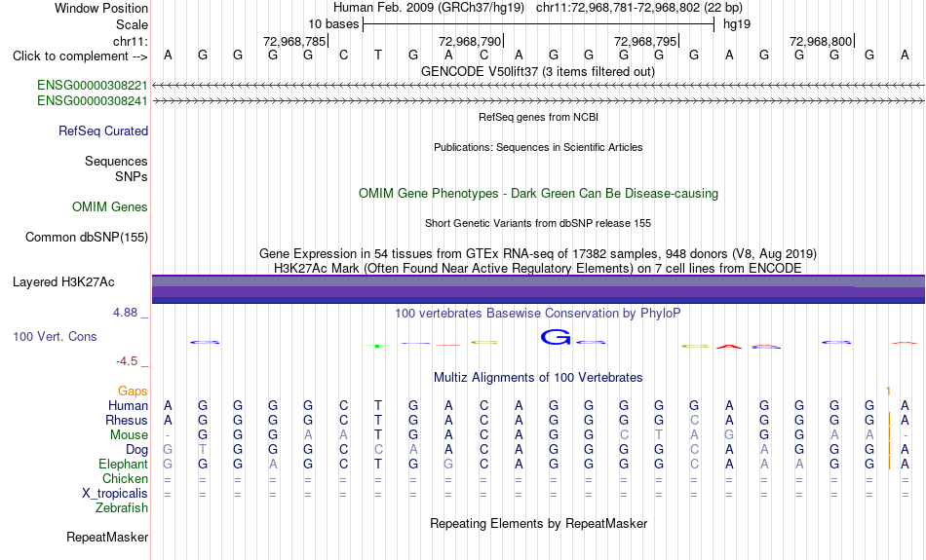Open RefSeq Curated track label
This screenshot has height=560, width=926.
(103, 131)
